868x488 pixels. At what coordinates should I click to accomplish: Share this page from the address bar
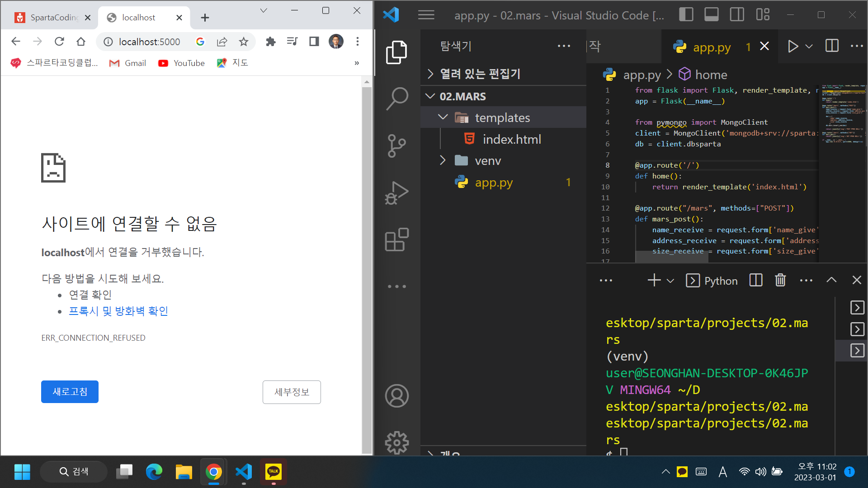pyautogui.click(x=222, y=42)
